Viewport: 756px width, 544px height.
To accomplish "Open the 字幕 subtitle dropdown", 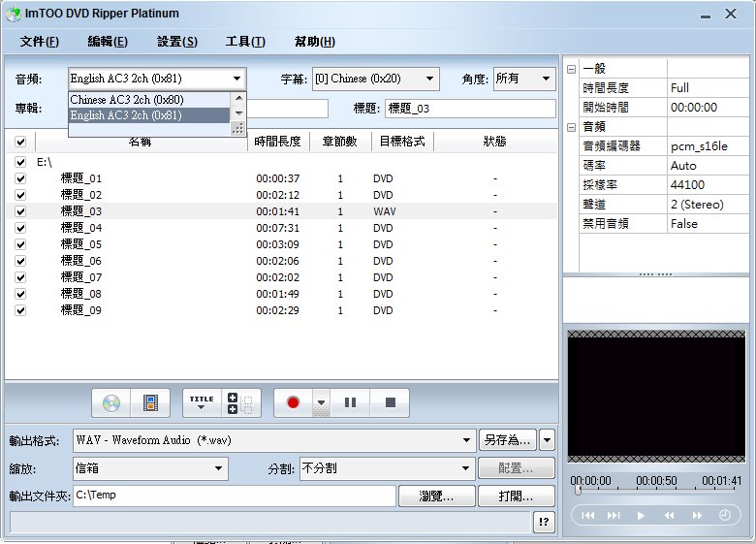I will click(x=376, y=79).
